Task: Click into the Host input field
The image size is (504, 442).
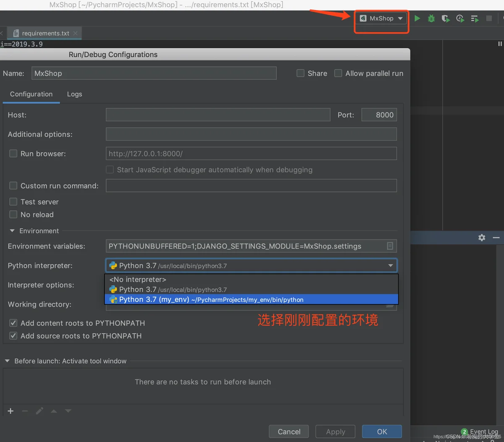Action: pos(218,115)
